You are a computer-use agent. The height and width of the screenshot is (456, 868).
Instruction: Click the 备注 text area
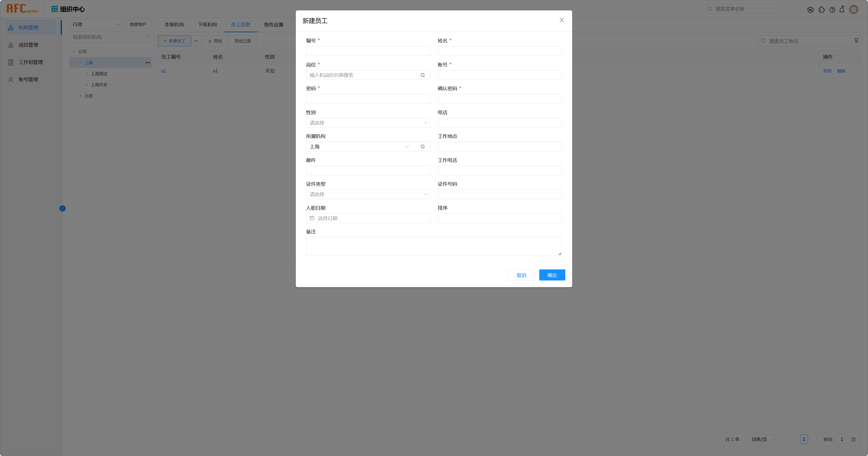[434, 246]
